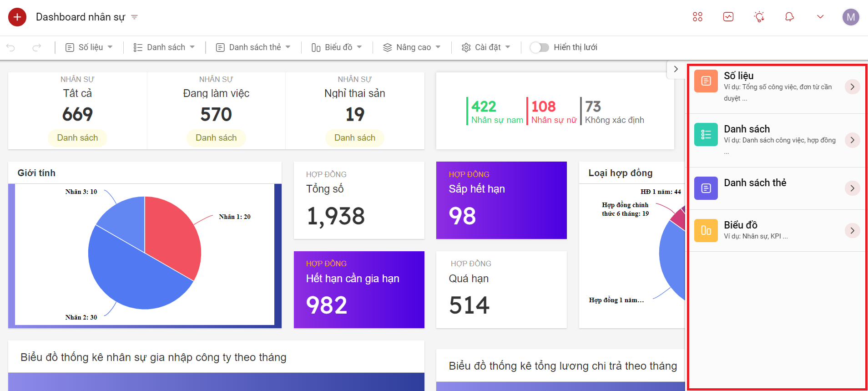Viewport: 868px width, 391px height.
Task: Open the user avatar M
Action: [x=850, y=17]
